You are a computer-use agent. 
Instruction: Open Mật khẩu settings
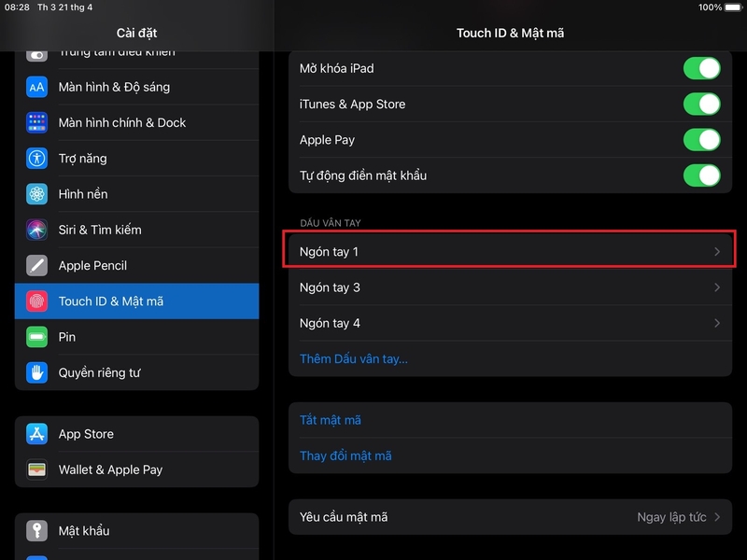pyautogui.click(x=136, y=530)
